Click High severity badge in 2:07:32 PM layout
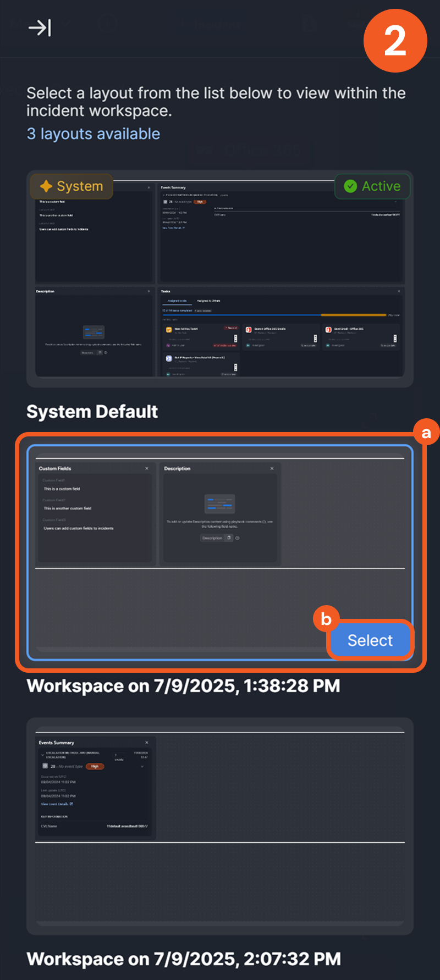The height and width of the screenshot is (980, 440). point(95,766)
